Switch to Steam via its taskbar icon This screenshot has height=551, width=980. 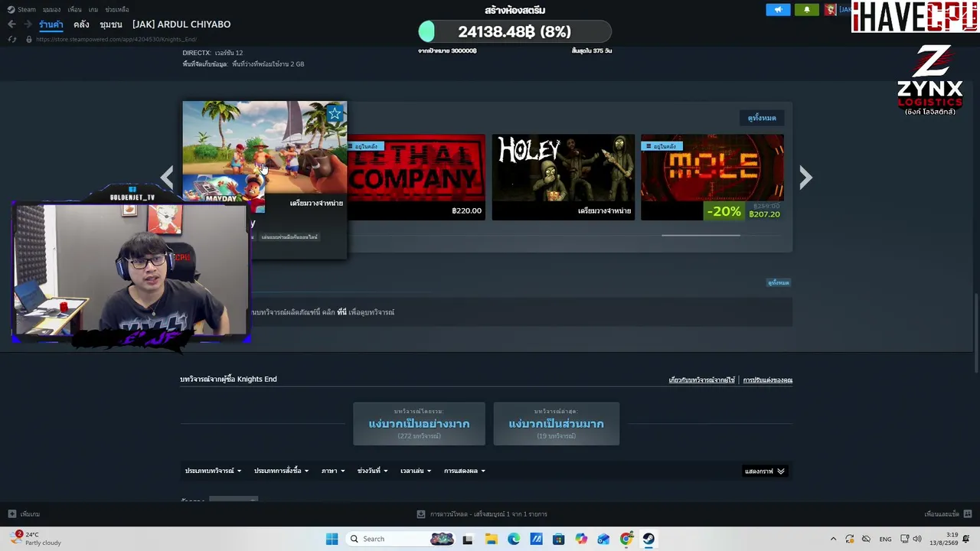pyautogui.click(x=648, y=539)
